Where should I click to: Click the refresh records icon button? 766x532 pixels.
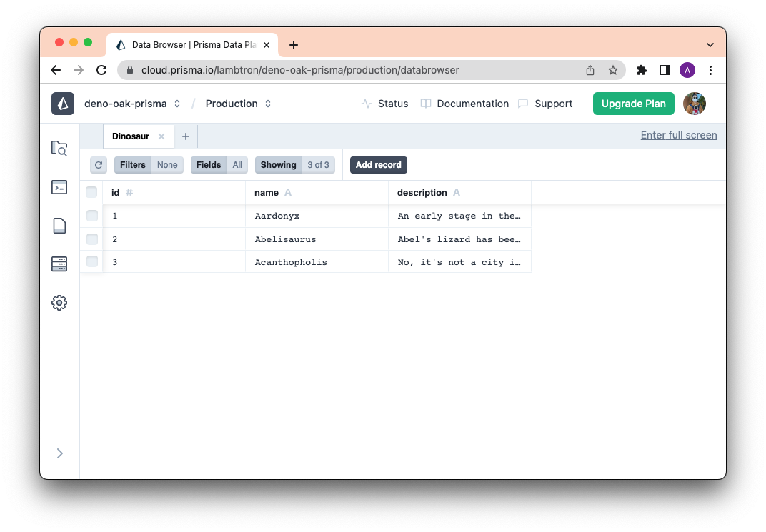point(99,165)
